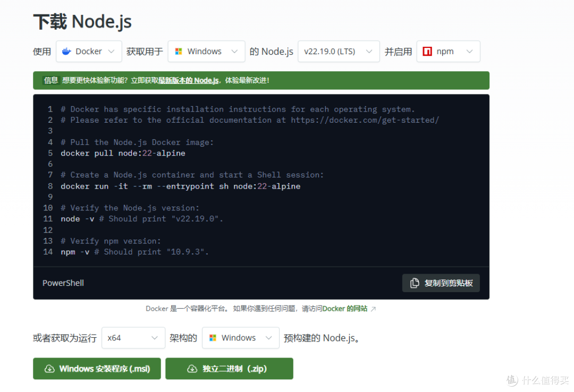Image resolution: width=574 pixels, height=392 pixels.
Task: Click the 预构建的 Node.js。 text
Action: [x=322, y=338]
